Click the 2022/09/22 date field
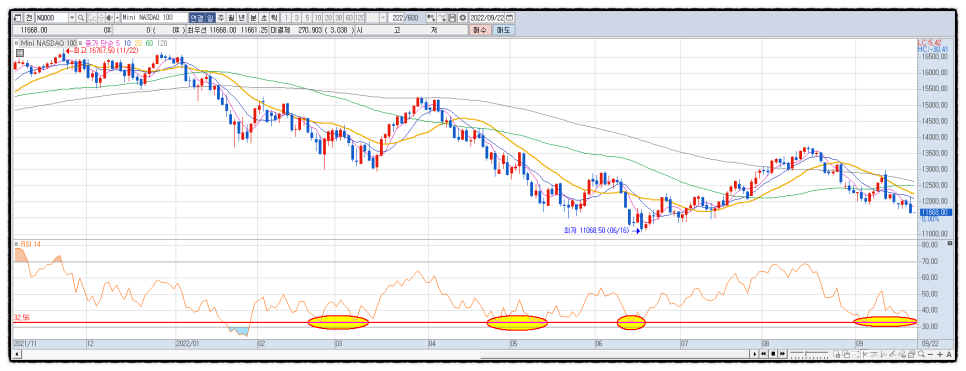Viewport: 966px width, 371px height. pos(487,17)
